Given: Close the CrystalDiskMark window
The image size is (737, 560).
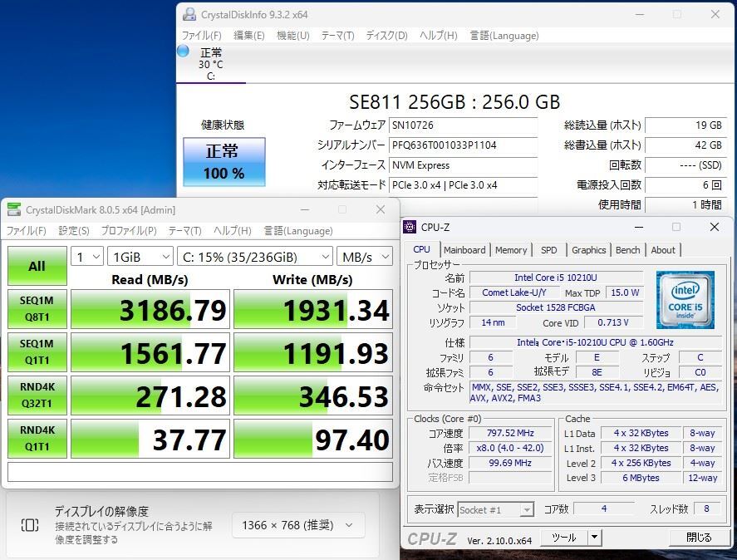Looking at the screenshot, I should pos(381,209).
